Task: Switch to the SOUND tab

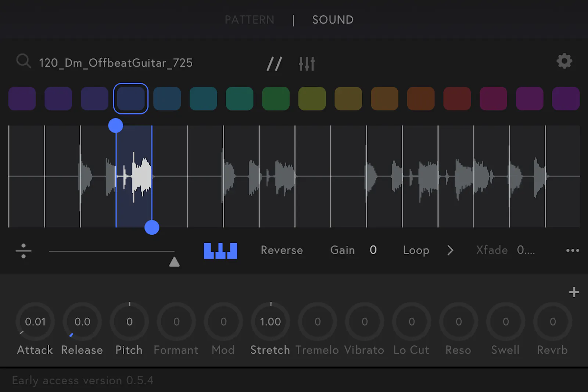Action: (x=333, y=20)
